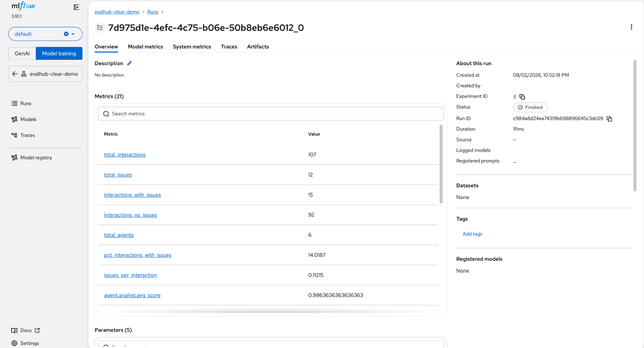Open the total_interactions metric link
Viewport: 644px width, 348px height.
click(x=125, y=155)
